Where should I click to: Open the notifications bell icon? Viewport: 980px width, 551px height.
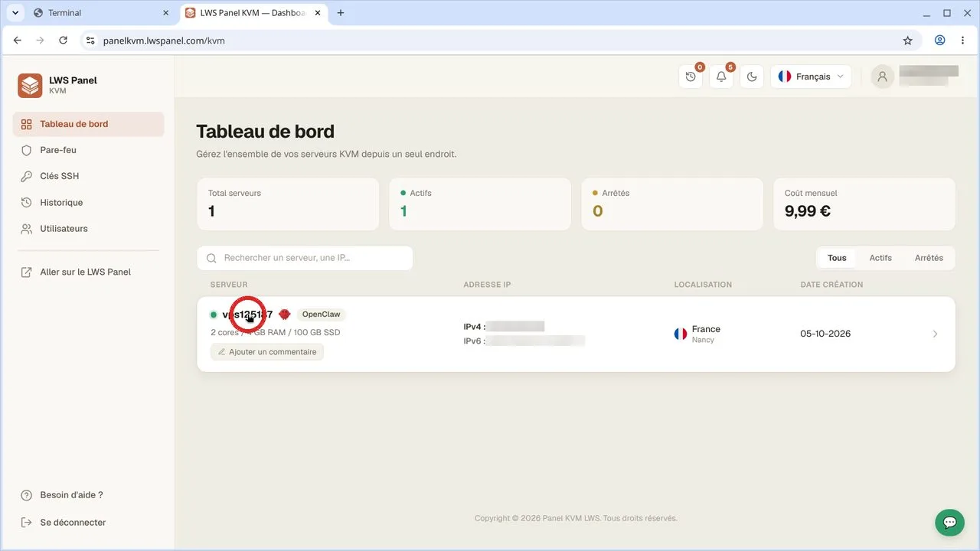point(721,77)
